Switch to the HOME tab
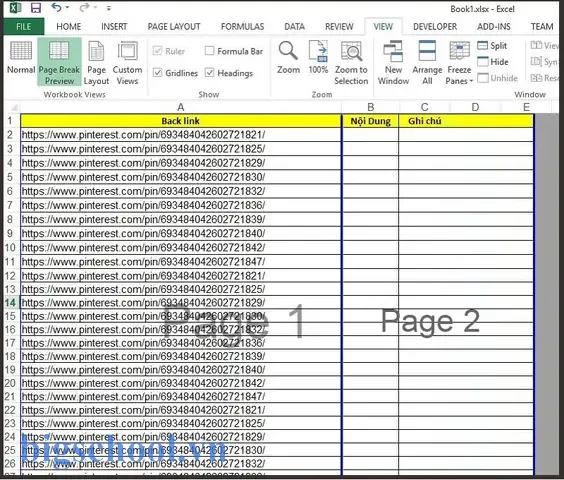 point(68,27)
